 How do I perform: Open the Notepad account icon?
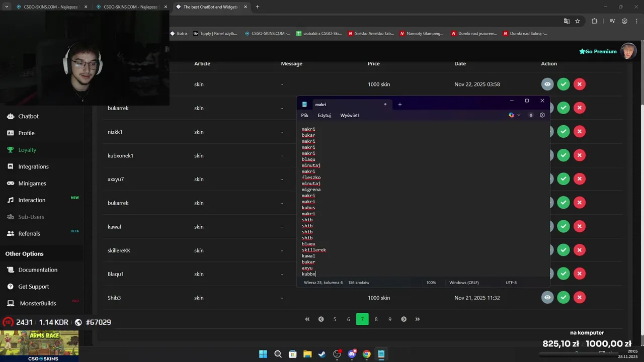(531, 115)
